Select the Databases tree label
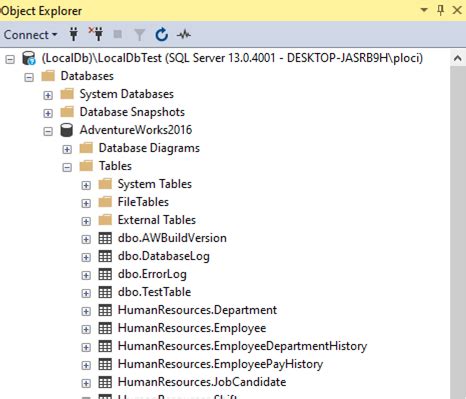Viewport: 466px width, 399px height. tap(87, 76)
